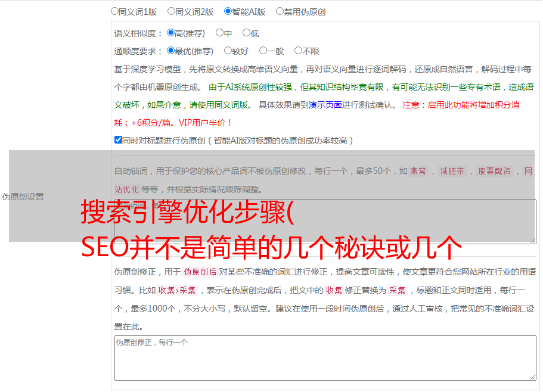543x392 pixels.
Task: Click the 减肥茶 example keyword
Action: pos(452,171)
